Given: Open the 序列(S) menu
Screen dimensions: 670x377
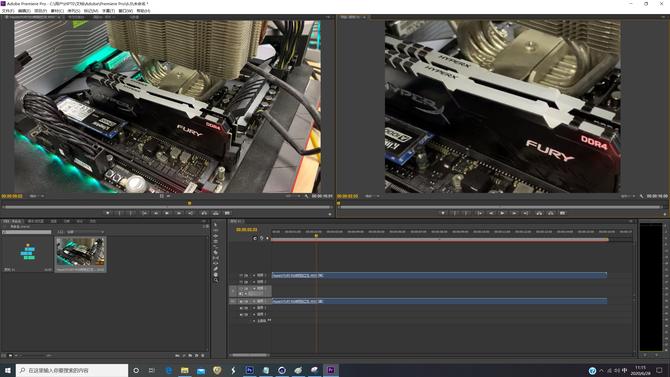Looking at the screenshot, I should (74, 11).
